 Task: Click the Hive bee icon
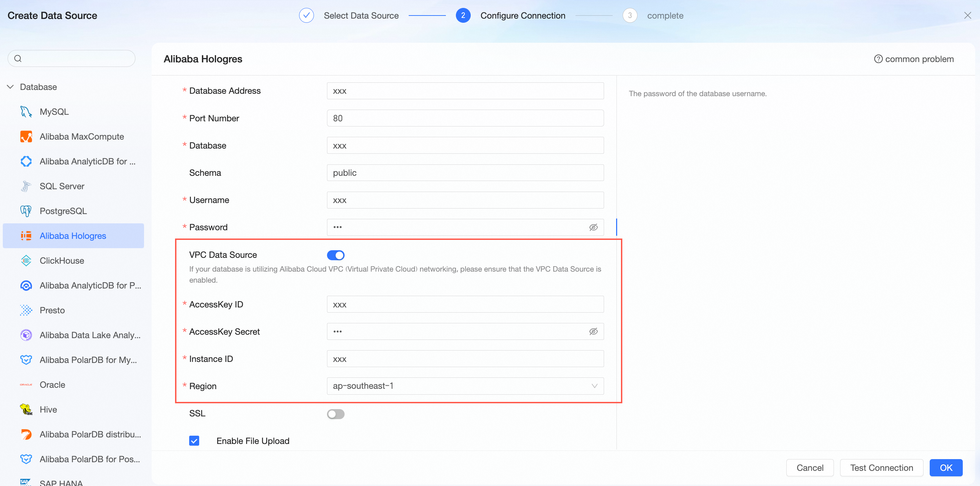pyautogui.click(x=26, y=409)
